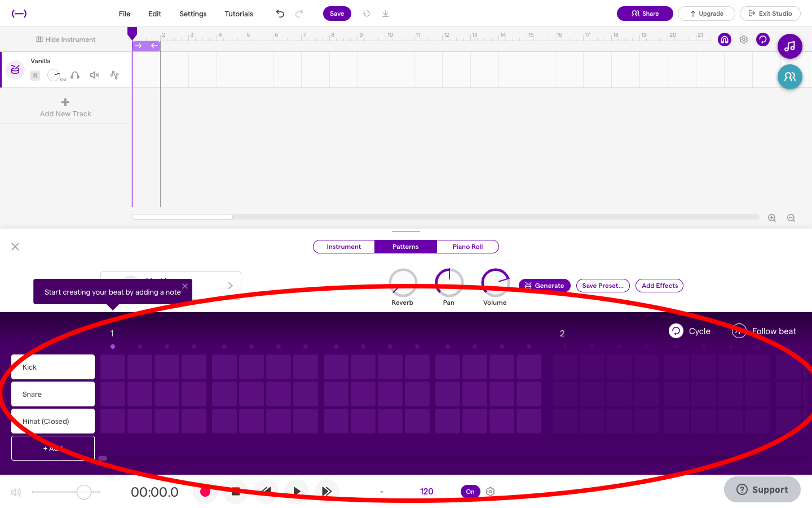Mute the Vanilla track
The image size is (812, 508).
(94, 75)
